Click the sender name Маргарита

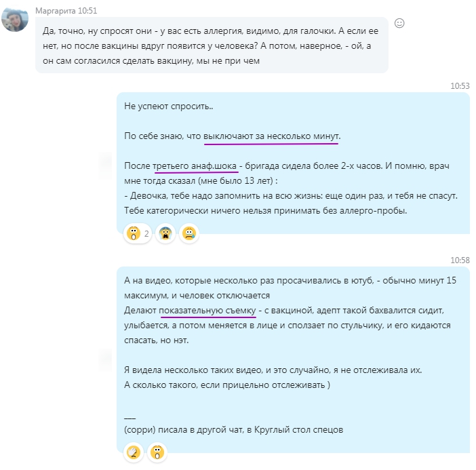55,11
